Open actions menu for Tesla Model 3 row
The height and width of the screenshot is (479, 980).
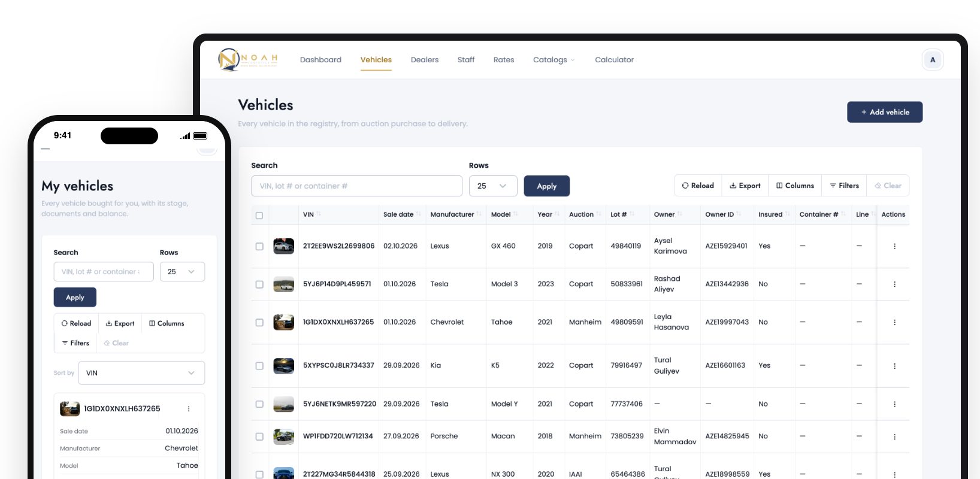coord(894,284)
